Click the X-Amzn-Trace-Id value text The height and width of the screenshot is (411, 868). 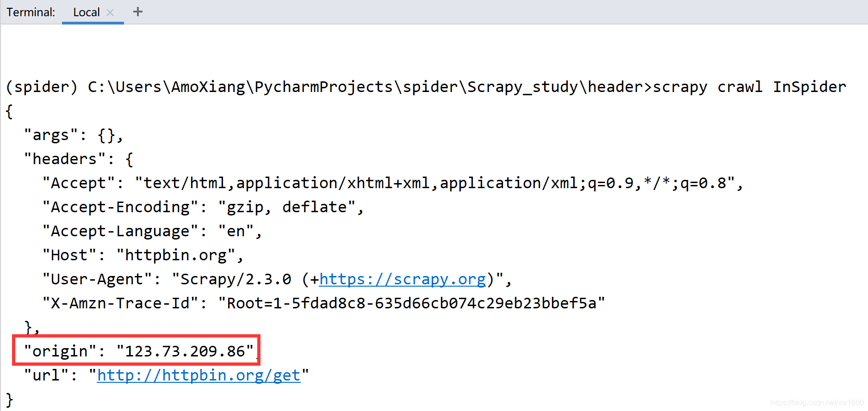(411, 303)
